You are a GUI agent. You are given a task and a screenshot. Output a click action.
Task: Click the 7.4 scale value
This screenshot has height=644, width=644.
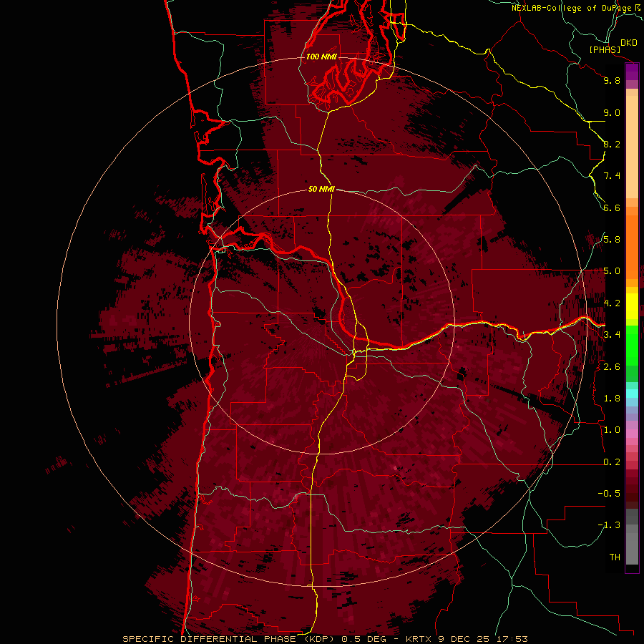click(x=612, y=176)
